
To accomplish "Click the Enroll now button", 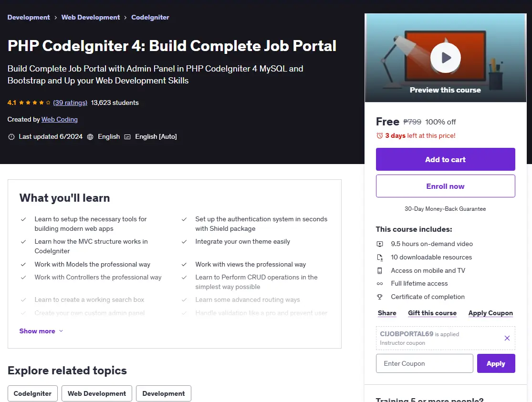I will pos(446,186).
